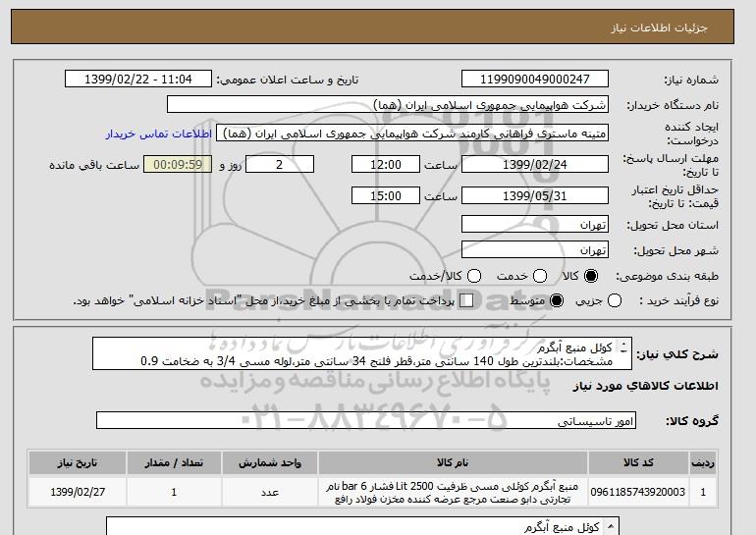Toggle the Islamic treasury payment checkbox
The image size is (756, 535).
[466, 300]
